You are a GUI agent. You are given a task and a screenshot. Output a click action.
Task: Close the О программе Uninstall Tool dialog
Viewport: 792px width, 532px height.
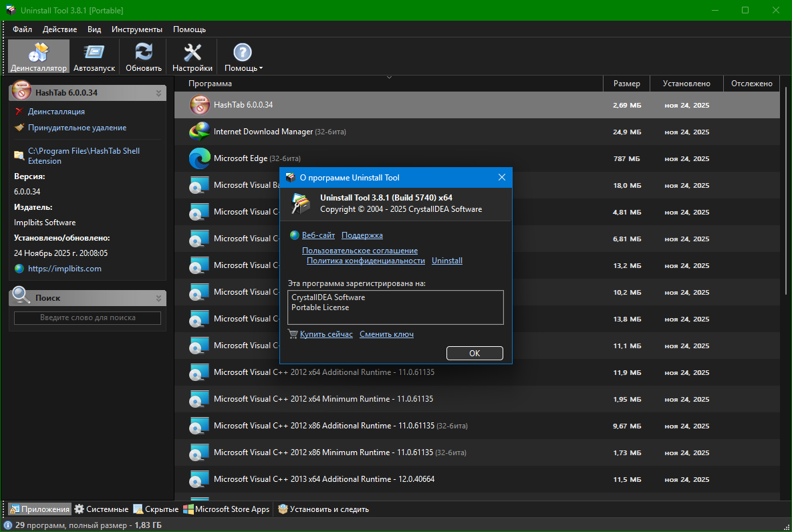click(502, 177)
